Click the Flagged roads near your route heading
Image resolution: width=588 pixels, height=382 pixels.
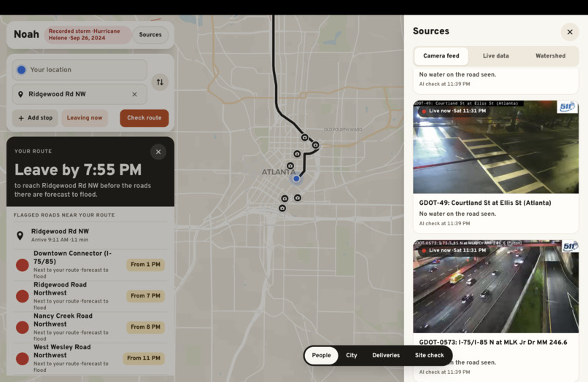pos(64,215)
